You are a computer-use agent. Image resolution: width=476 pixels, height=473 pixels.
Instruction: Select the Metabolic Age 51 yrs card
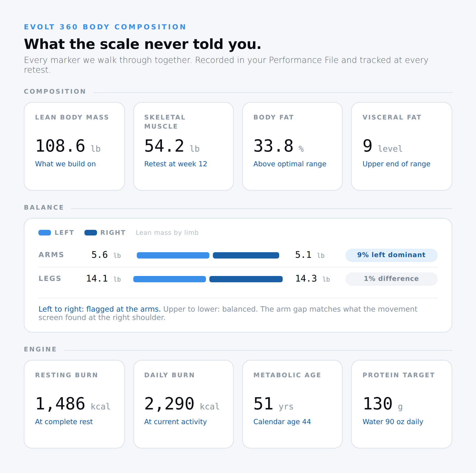point(292,404)
